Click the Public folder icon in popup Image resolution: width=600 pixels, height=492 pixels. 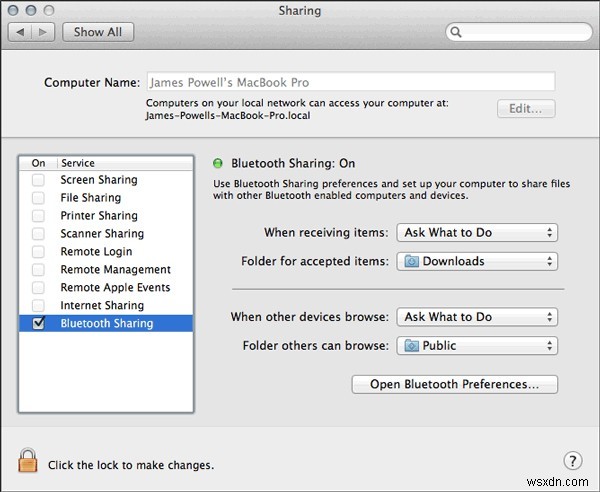(x=412, y=345)
